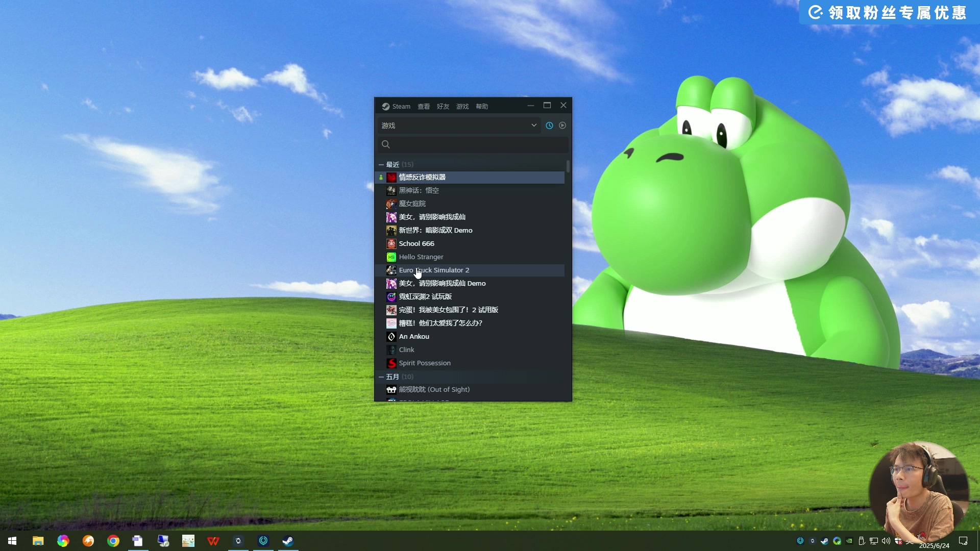The width and height of the screenshot is (980, 551).
Task: Click the NVIDIA tray icon
Action: (849, 541)
